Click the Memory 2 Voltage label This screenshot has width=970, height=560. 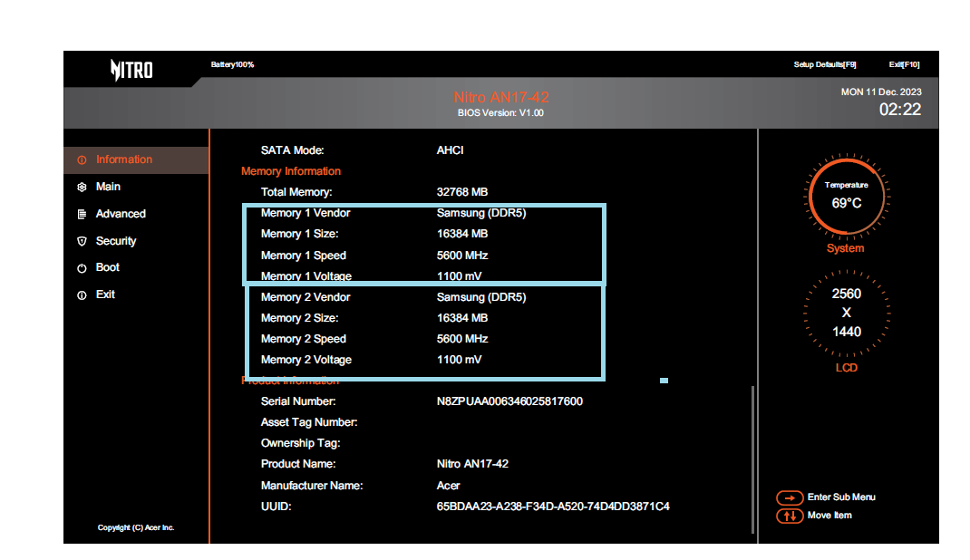click(306, 360)
